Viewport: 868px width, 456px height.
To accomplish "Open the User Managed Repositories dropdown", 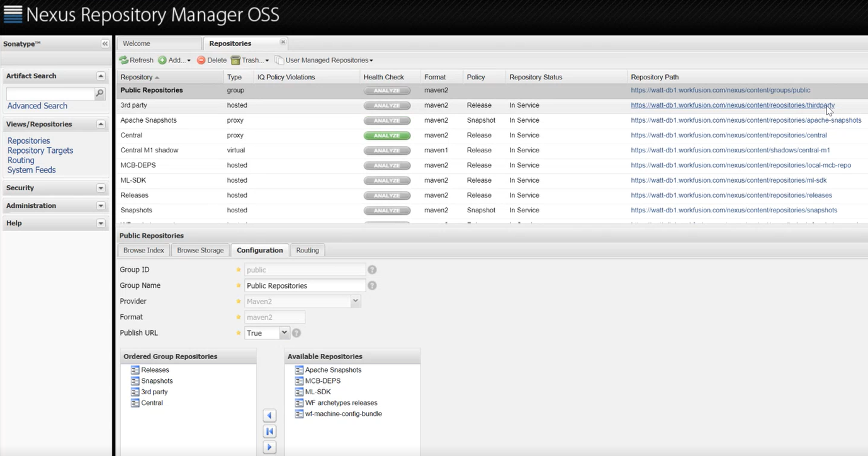I will (x=324, y=60).
